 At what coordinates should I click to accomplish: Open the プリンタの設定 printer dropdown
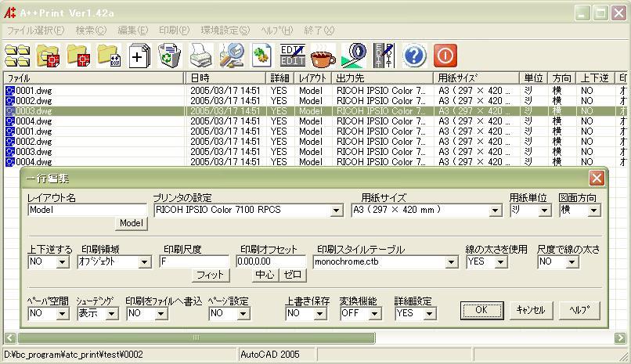pyautogui.click(x=337, y=211)
